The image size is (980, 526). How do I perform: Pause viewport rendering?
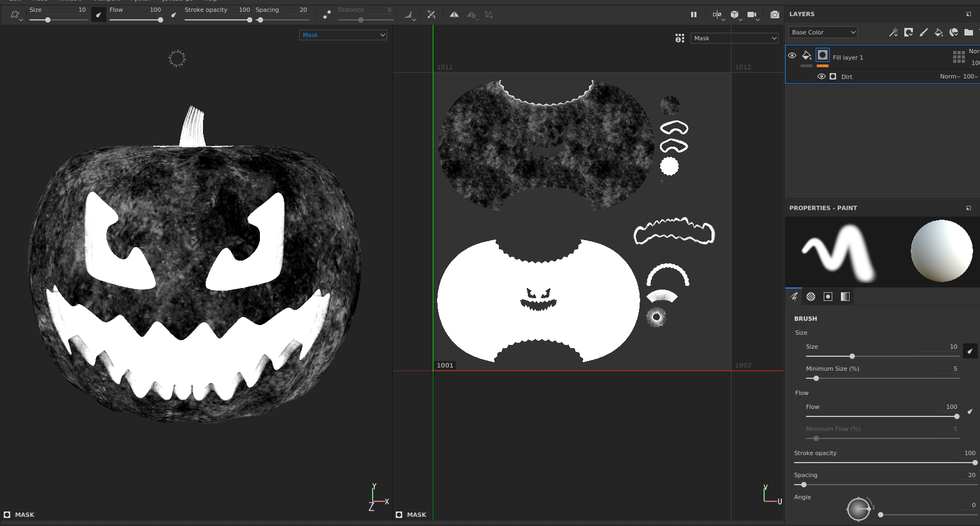[694, 15]
